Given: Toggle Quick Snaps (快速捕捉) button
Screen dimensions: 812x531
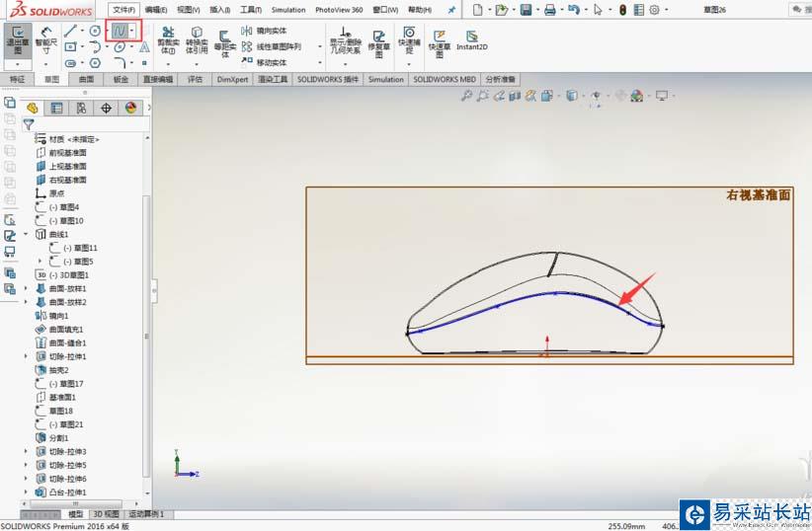Looking at the screenshot, I should click(x=408, y=40).
